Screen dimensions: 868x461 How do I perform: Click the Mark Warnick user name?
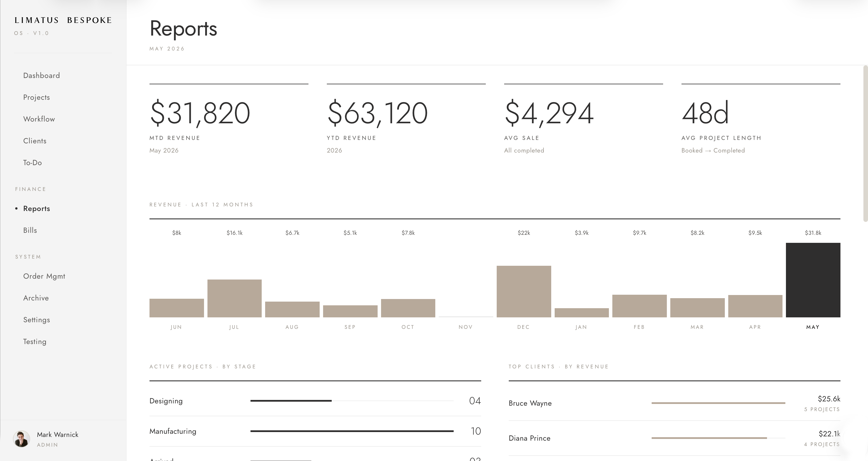coord(58,434)
